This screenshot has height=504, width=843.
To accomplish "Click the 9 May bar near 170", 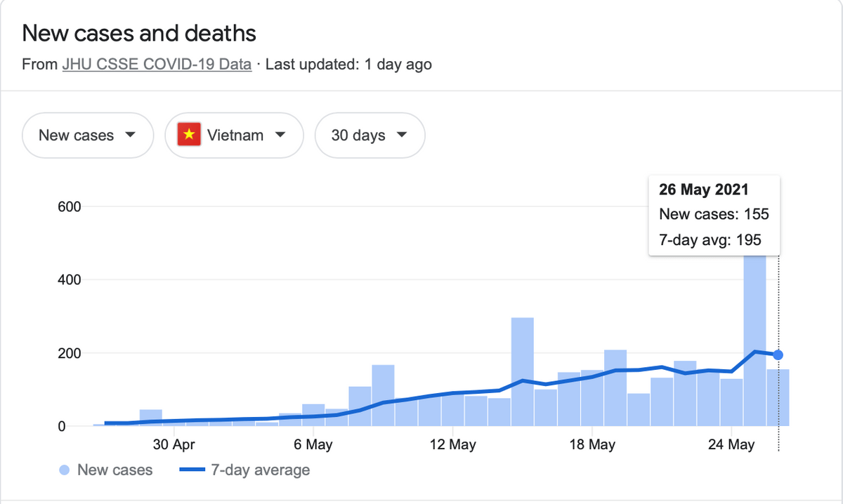I will (383, 397).
